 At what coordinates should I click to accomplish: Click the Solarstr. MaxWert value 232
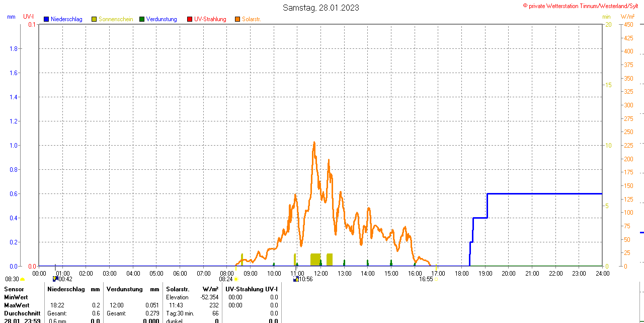coord(214,305)
